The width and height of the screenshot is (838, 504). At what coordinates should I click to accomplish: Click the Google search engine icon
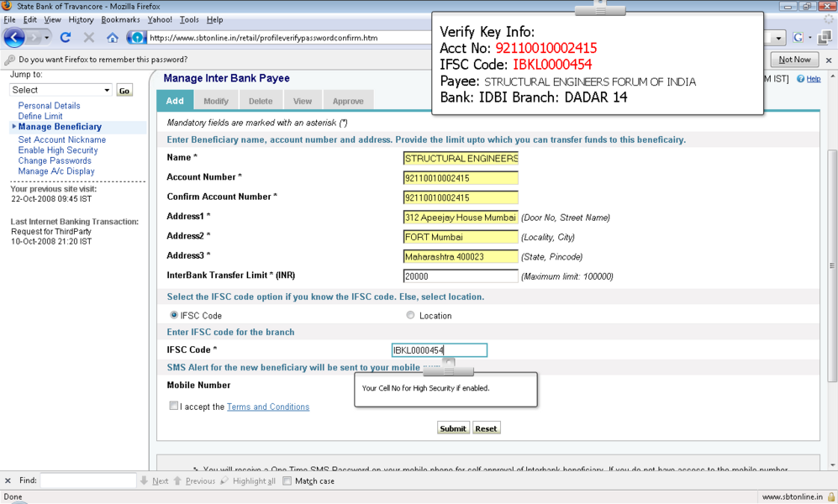(x=798, y=38)
